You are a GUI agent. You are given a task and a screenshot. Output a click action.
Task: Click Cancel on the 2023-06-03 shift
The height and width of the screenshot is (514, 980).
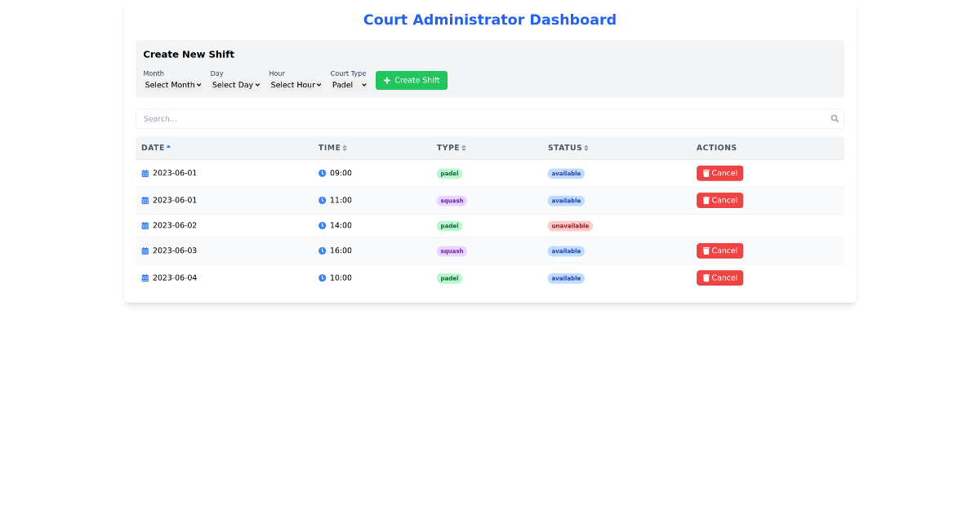coord(719,250)
